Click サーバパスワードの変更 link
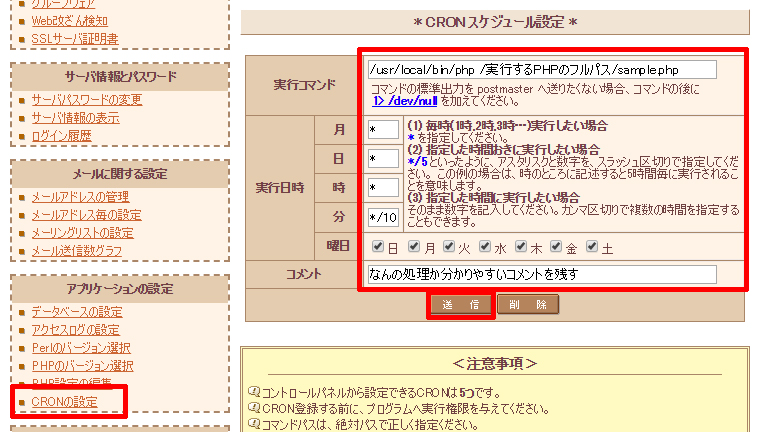Viewport: 757px width, 432px height. pos(86,99)
